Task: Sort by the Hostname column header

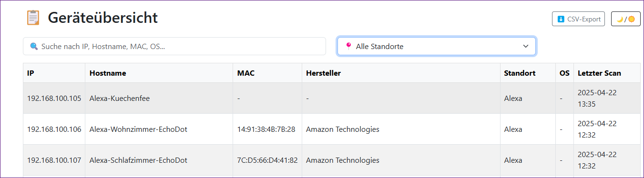Action: pos(108,73)
